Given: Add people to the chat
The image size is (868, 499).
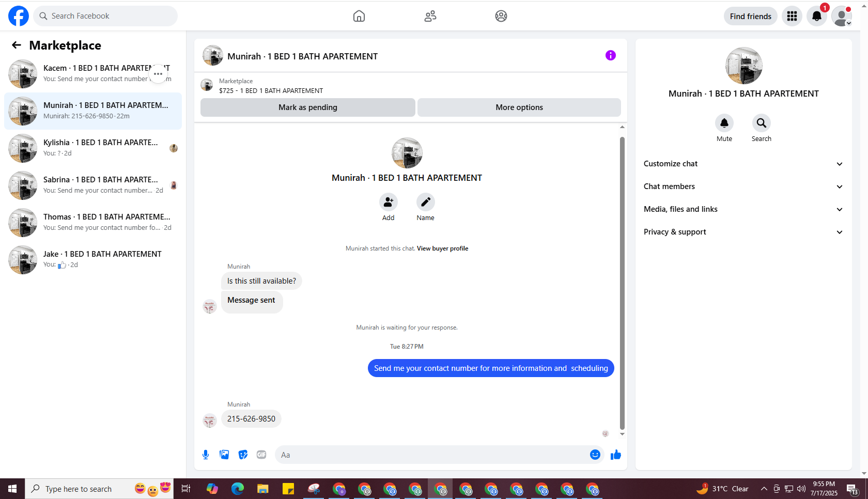Looking at the screenshot, I should click(389, 202).
